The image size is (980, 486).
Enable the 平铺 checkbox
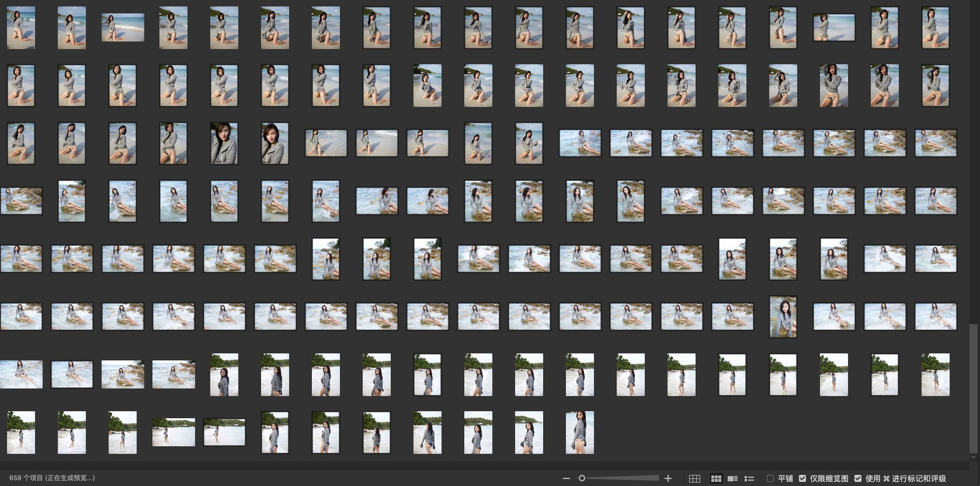click(x=770, y=478)
